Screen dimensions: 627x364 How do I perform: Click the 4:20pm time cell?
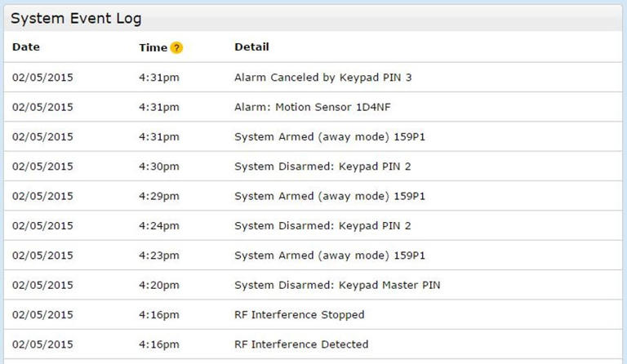159,285
